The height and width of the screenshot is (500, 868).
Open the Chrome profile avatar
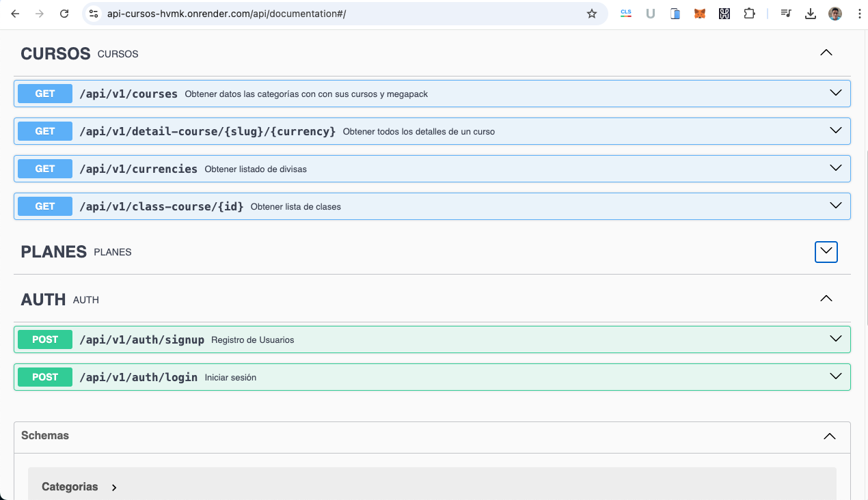835,14
